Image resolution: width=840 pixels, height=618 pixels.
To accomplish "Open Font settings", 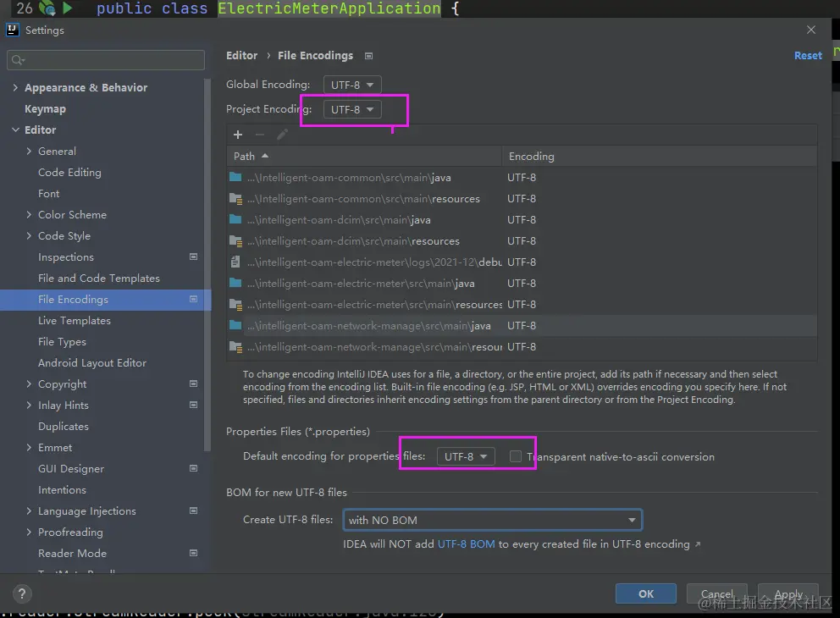I will click(49, 193).
